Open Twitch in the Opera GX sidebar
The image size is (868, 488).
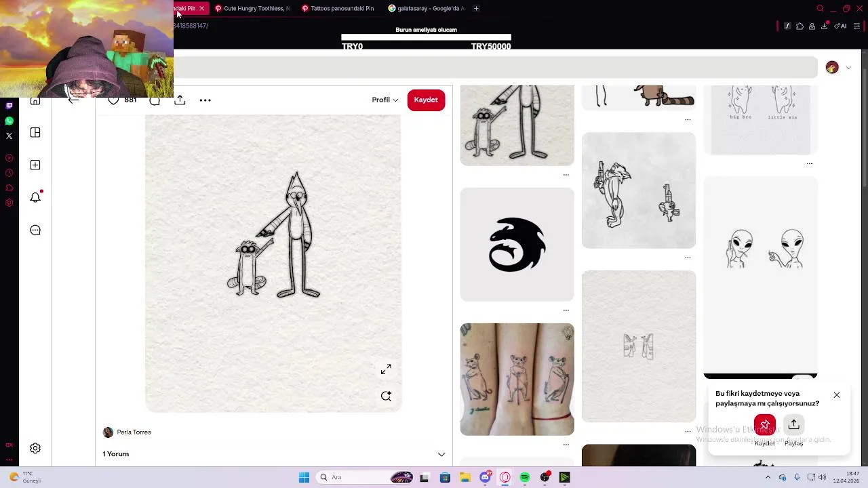click(9, 106)
